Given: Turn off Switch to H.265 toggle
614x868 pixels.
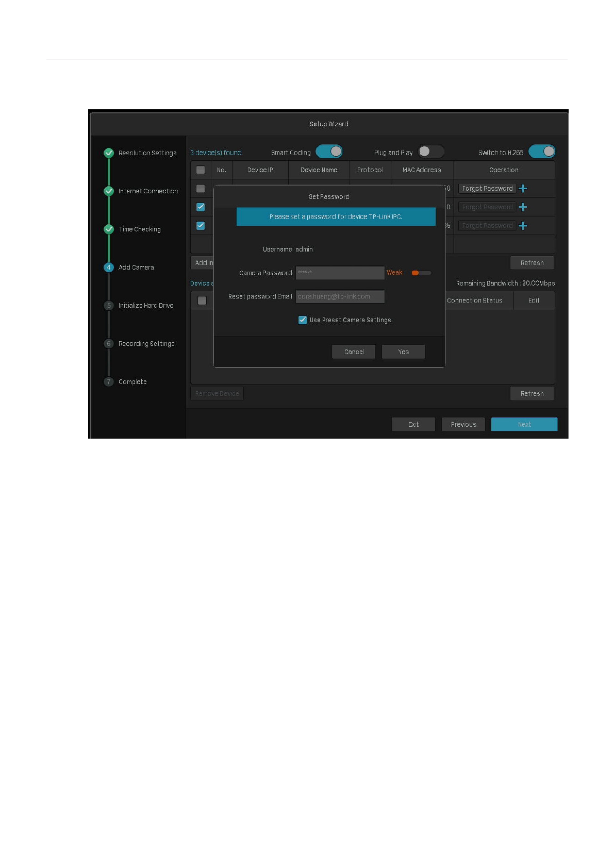Looking at the screenshot, I should (542, 152).
